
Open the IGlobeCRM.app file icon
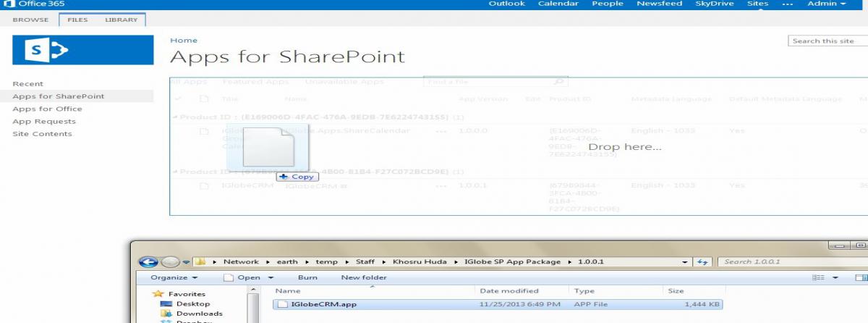coord(284,304)
